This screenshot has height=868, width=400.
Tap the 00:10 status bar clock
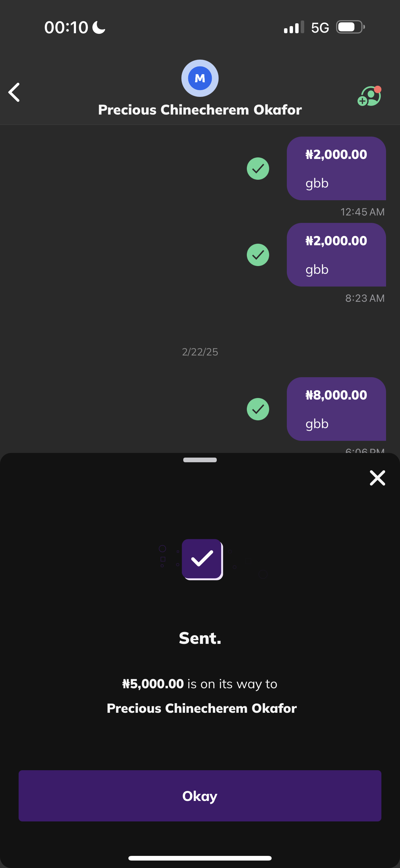pyautogui.click(x=66, y=27)
